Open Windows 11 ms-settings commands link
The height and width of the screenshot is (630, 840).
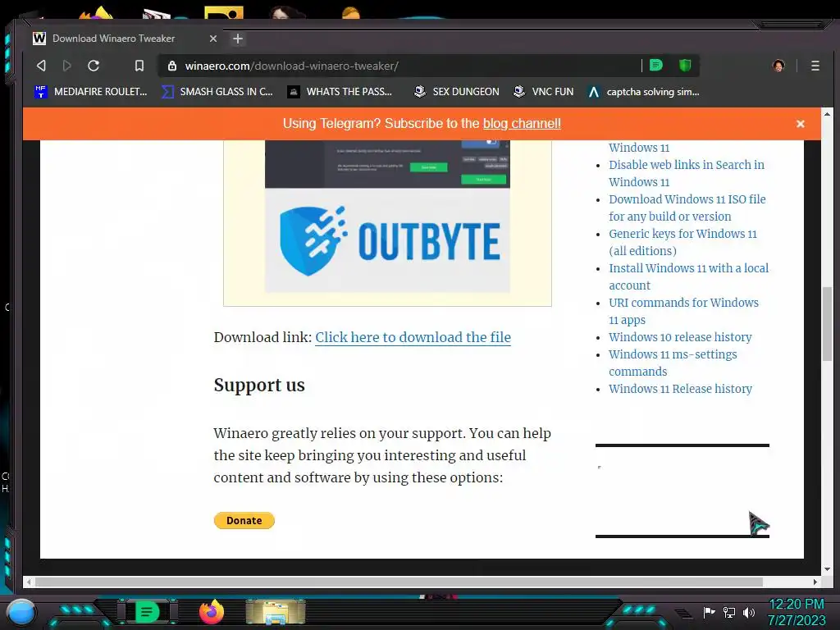click(x=673, y=363)
